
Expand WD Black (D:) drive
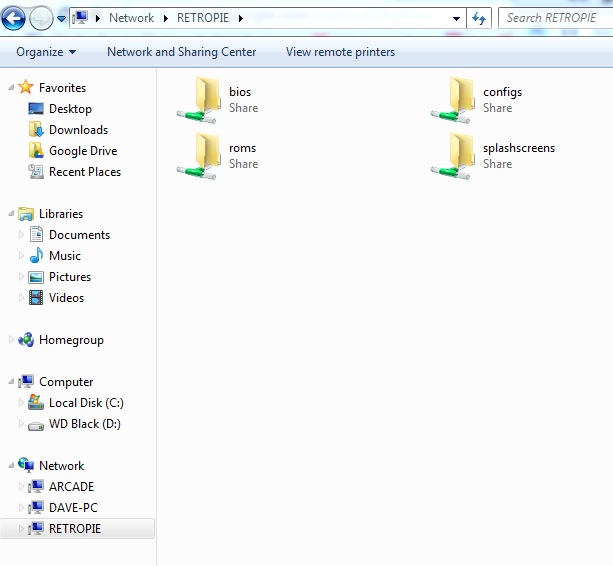(21, 424)
